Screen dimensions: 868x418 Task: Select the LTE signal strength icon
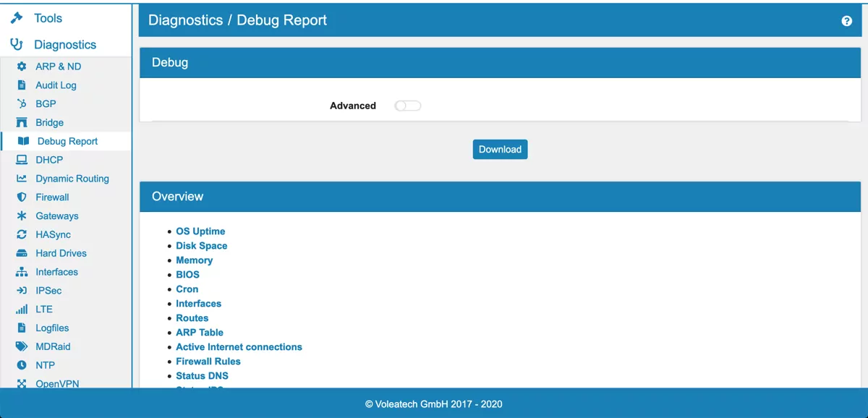(x=22, y=309)
